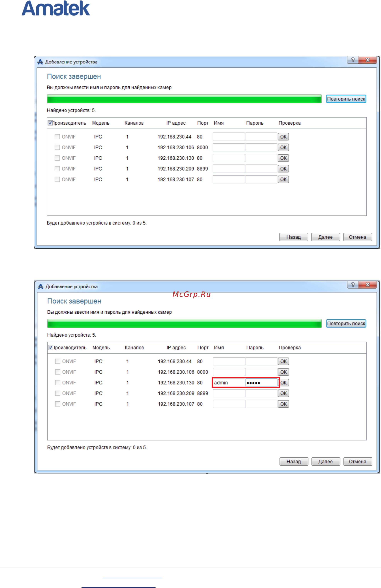Click Отмена in the upper dialog
381x588 pixels.
click(357, 237)
